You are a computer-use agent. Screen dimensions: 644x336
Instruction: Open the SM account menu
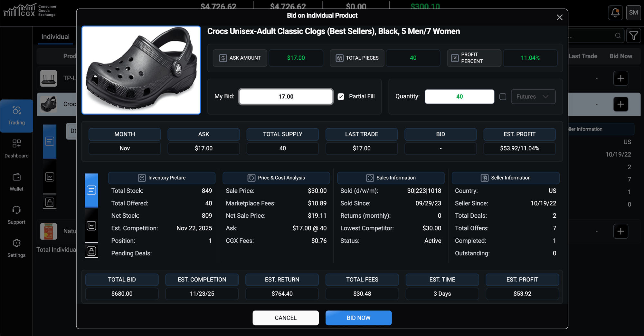click(633, 13)
